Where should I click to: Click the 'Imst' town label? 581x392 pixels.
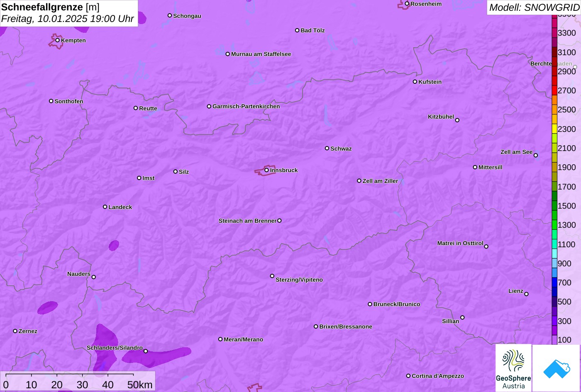point(149,178)
